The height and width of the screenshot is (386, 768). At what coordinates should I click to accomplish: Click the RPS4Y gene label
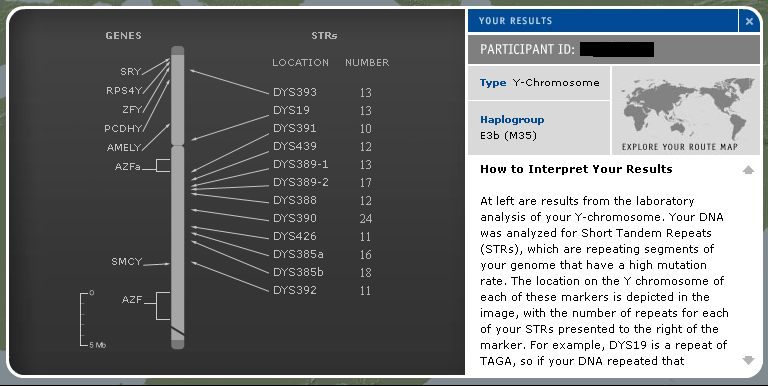[123, 91]
